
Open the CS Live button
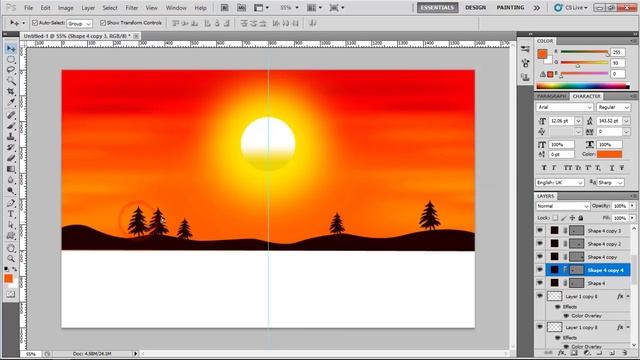click(x=571, y=8)
